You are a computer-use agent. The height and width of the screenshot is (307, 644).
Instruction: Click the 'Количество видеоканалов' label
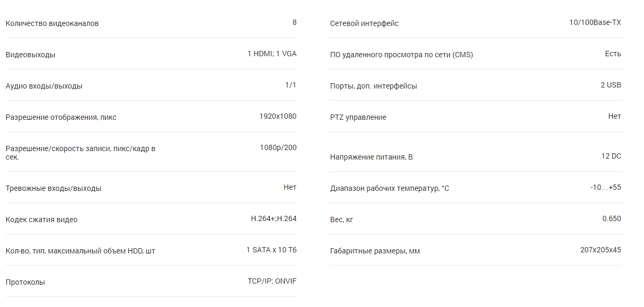tap(52, 23)
